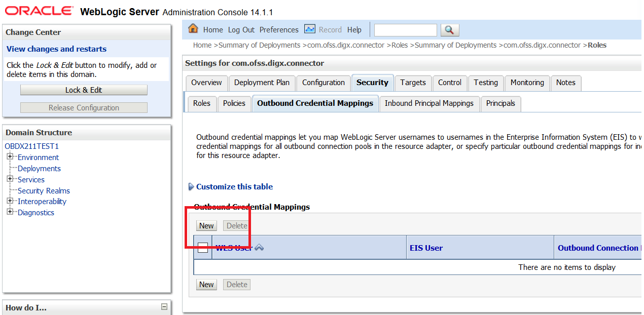Click the Home toolbar link
This screenshot has height=315, width=644.
(213, 30)
